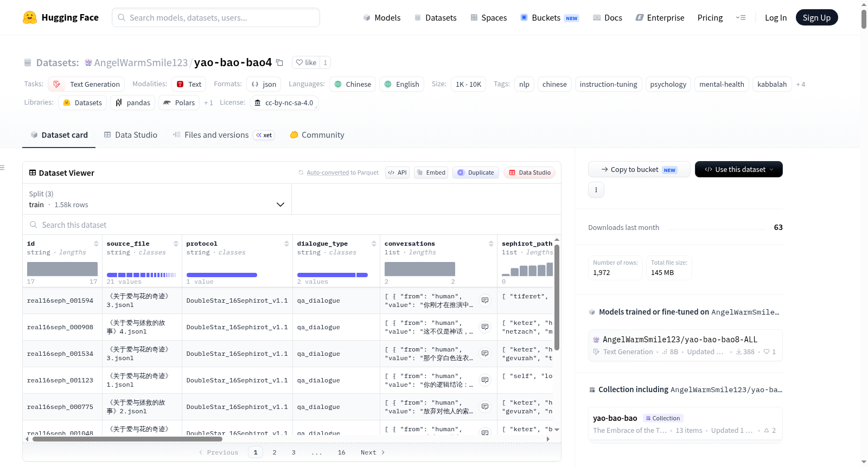Expand conversation cell for real16seph_001123 row

pos(485,380)
